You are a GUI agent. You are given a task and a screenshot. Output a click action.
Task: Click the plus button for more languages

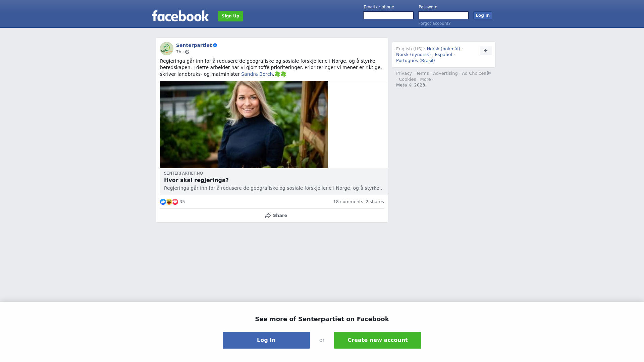click(486, 51)
